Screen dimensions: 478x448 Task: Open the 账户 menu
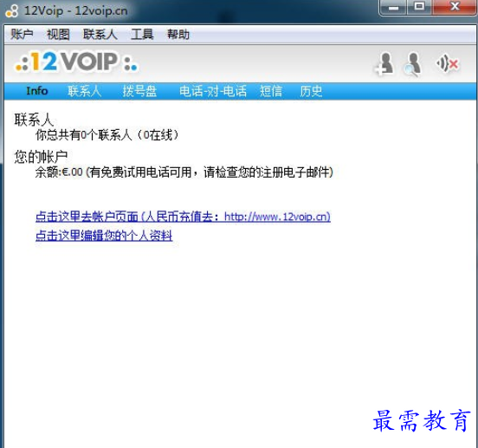tap(22, 34)
